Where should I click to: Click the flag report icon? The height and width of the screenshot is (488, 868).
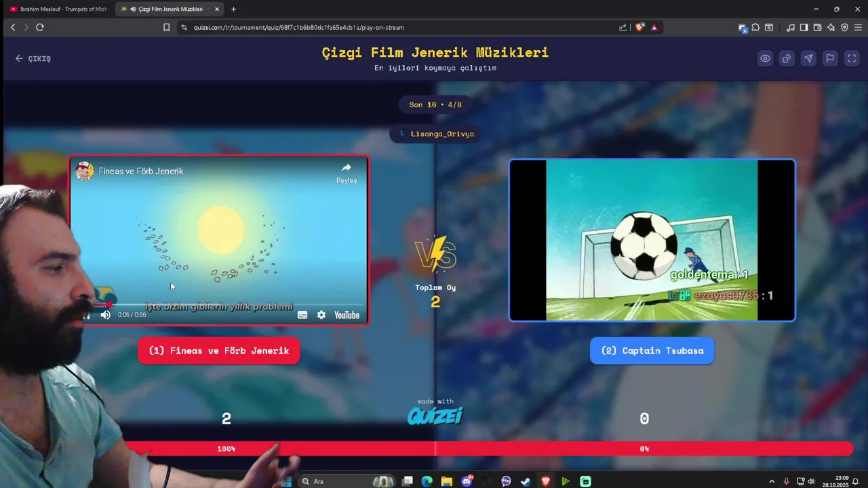[830, 58]
